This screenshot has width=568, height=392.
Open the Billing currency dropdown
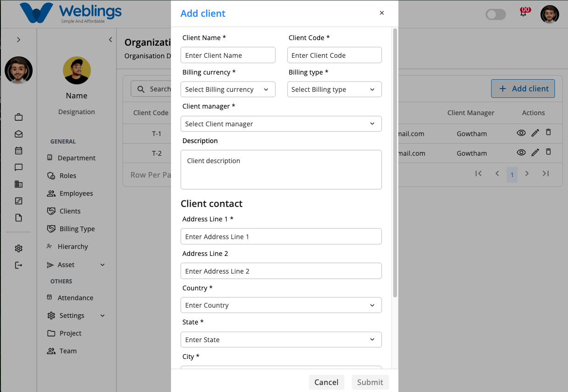tap(228, 89)
